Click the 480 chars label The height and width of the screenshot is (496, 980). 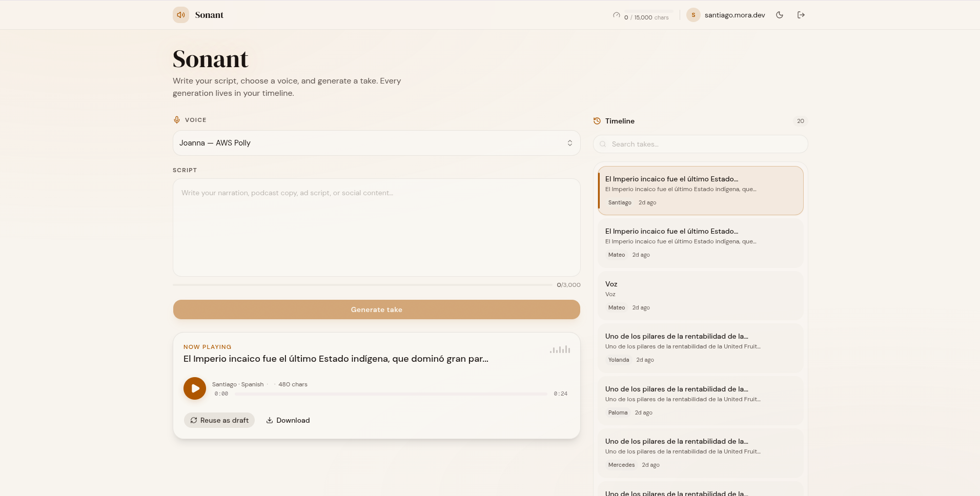click(x=293, y=384)
